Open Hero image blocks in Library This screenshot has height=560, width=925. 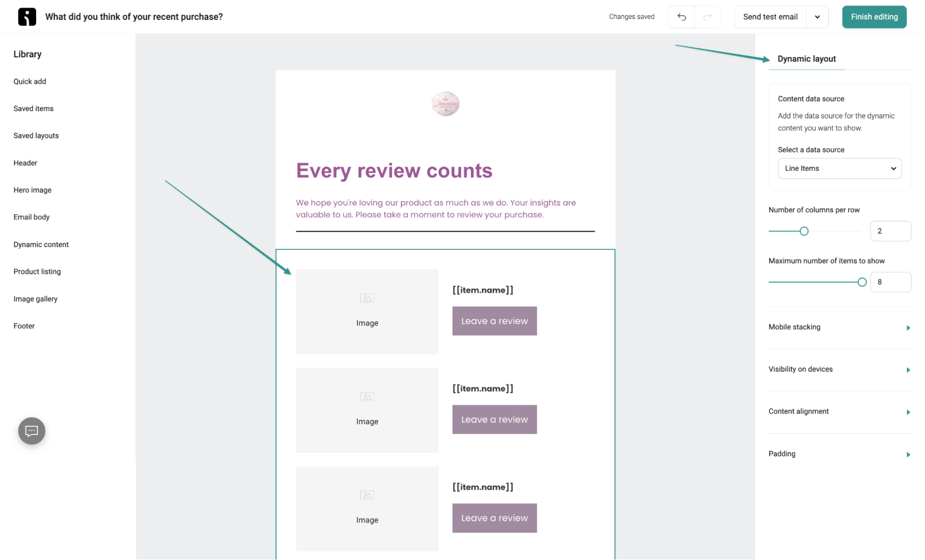(32, 190)
